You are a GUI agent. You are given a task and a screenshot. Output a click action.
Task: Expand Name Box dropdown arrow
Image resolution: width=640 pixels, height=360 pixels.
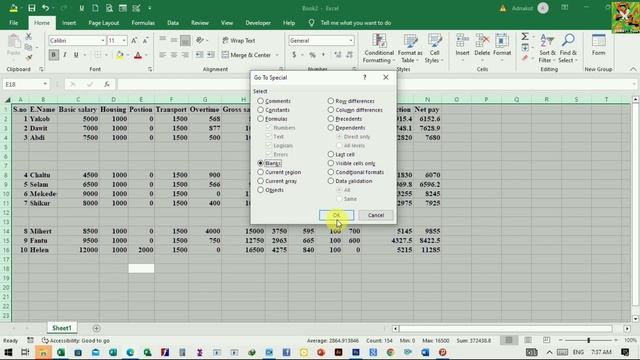45,84
